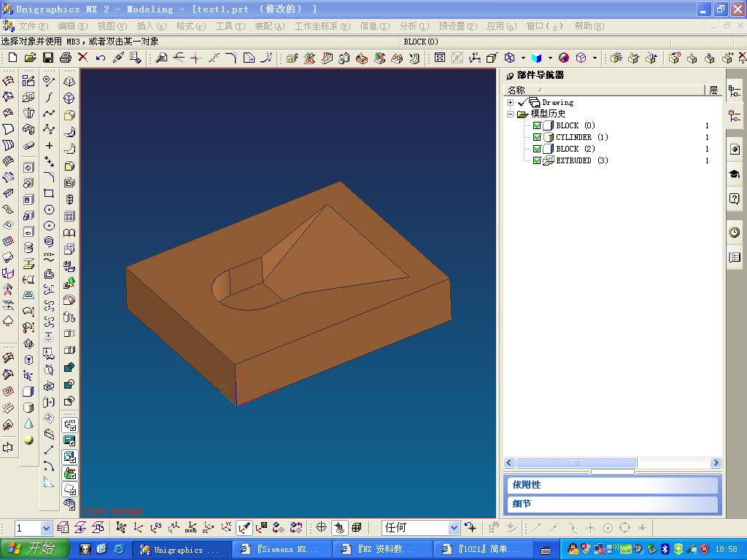The width and height of the screenshot is (747, 560).
Task: Expand the 细节 panel
Action: click(613, 504)
